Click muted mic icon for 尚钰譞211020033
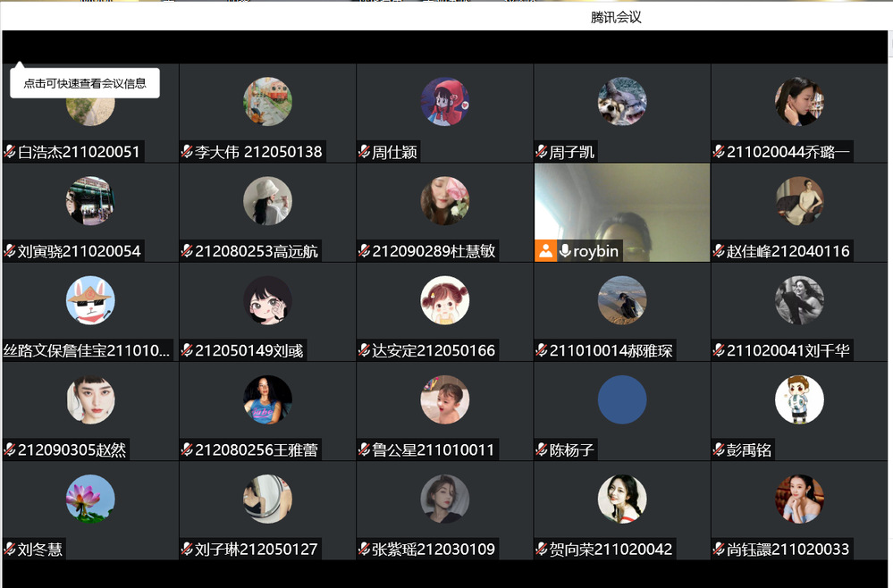Screen dimensions: 893x588 click(719, 550)
